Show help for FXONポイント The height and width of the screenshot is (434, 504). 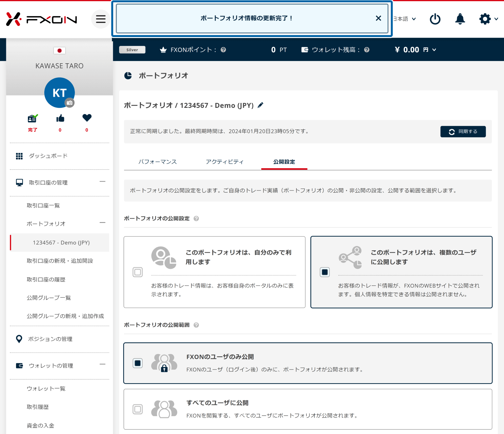point(223,50)
